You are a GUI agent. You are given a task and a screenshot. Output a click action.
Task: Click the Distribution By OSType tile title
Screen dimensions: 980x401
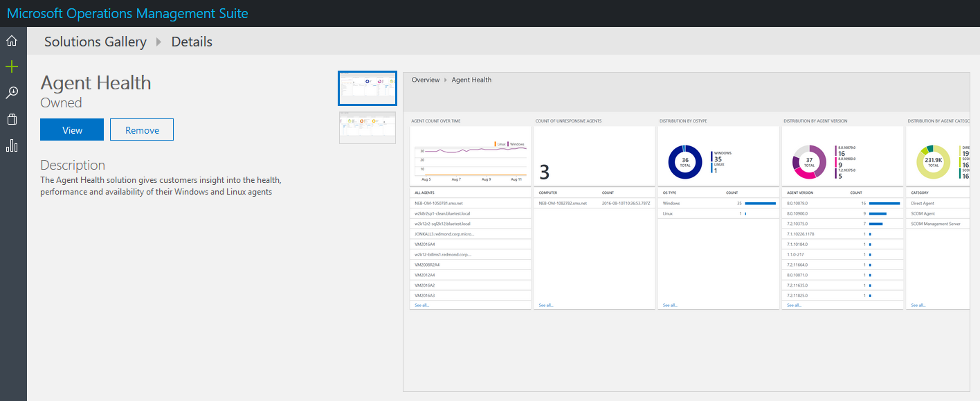pos(684,121)
